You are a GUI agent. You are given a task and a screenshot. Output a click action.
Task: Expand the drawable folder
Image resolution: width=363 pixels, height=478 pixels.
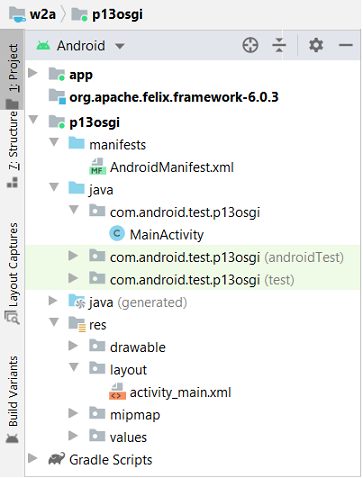pos(73,346)
